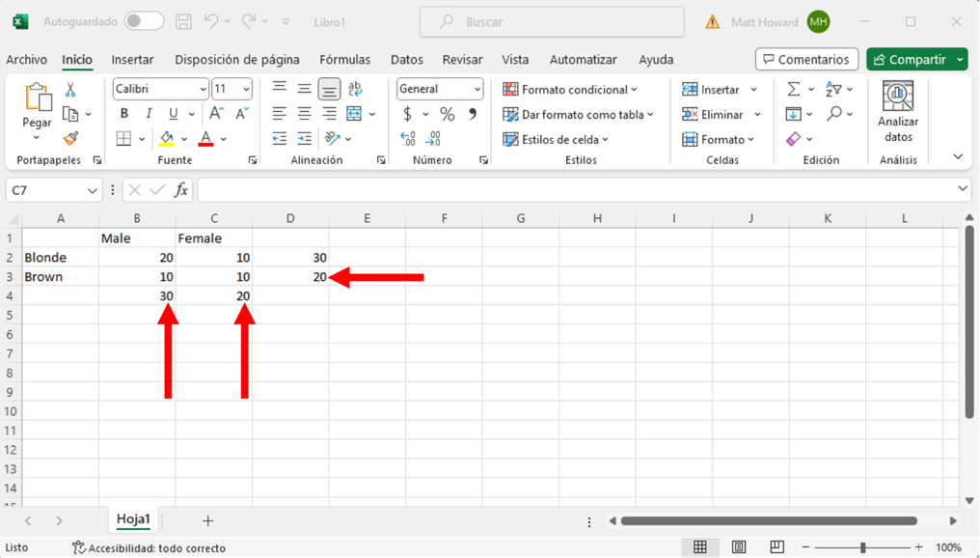This screenshot has width=980, height=558.
Task: Click the Compartir button
Action: [909, 60]
